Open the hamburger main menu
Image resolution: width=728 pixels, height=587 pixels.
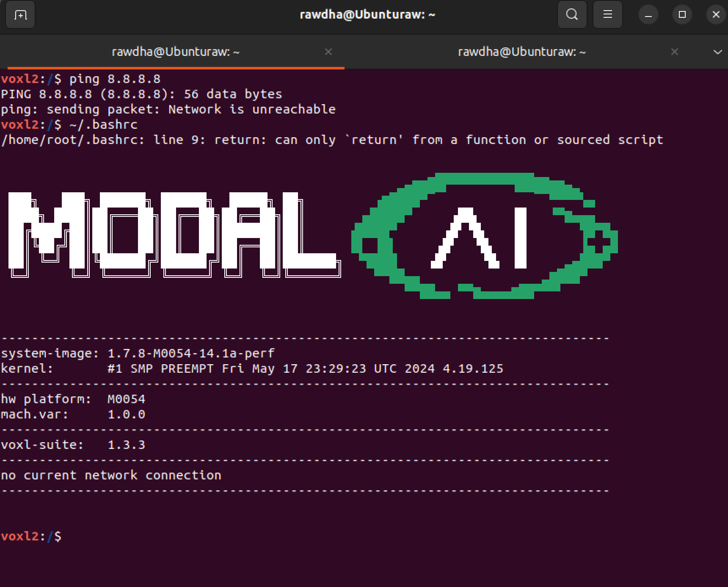[607, 15]
